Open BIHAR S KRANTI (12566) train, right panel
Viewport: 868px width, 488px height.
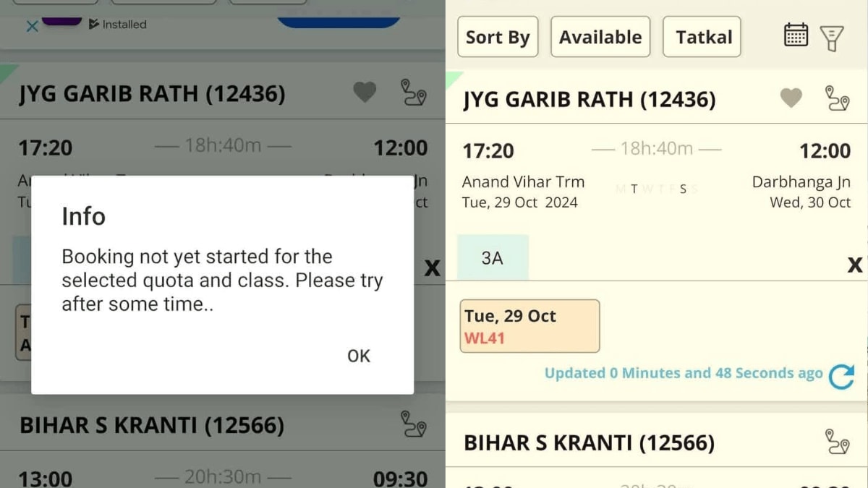pyautogui.click(x=589, y=442)
